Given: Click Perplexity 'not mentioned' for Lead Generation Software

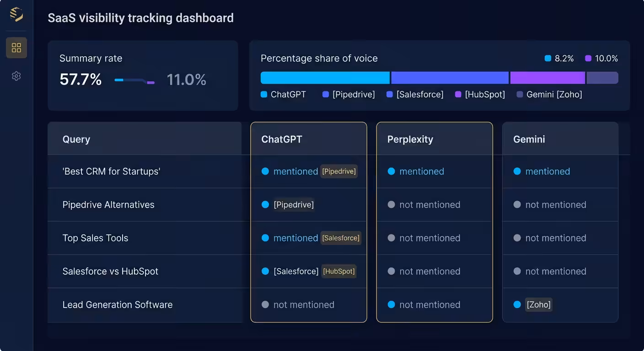Looking at the screenshot, I should tap(430, 305).
